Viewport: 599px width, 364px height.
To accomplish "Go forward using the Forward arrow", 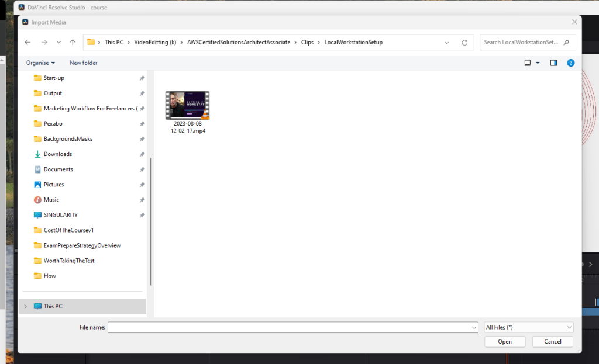I will (44, 42).
